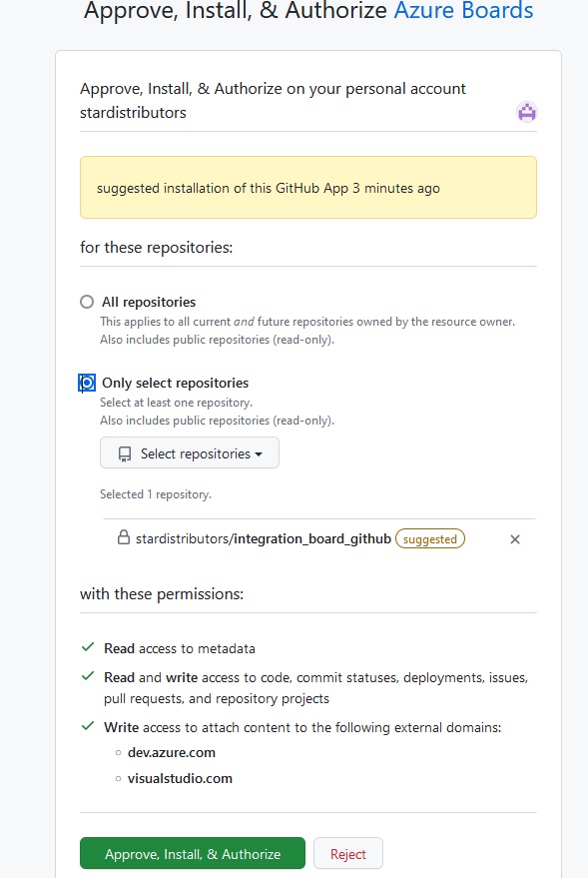This screenshot has width=588, height=878.
Task: Click the checkmark icon beside Write access to attach content
Action: pos(88,726)
